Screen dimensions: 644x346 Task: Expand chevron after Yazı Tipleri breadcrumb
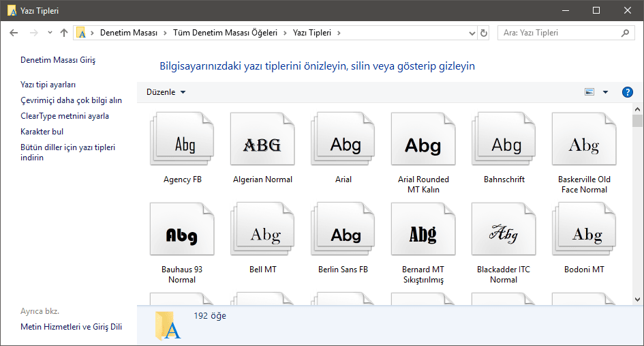(x=339, y=33)
